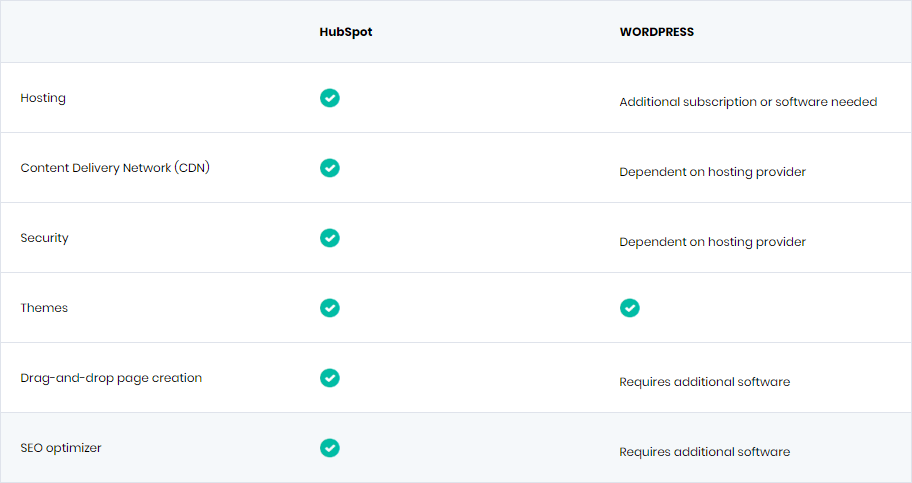Screen dimensions: 912x483
Task: Click the Content Delivery Network (CDN) label
Action: coord(115,168)
